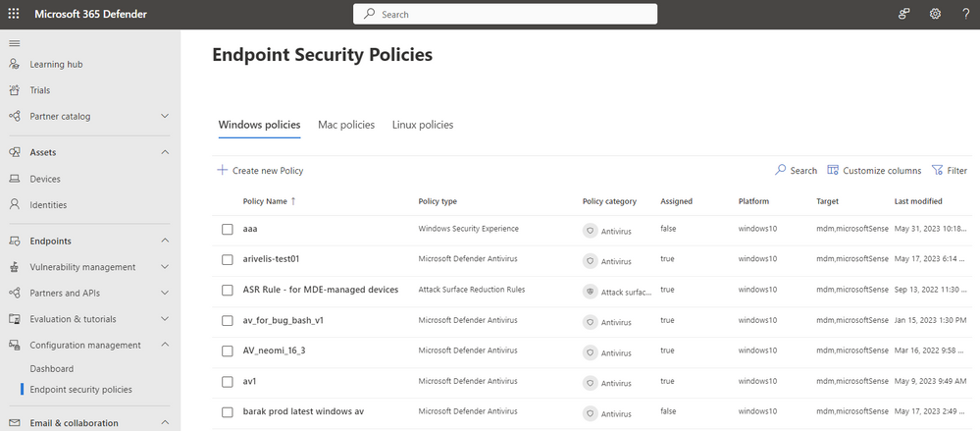Open ASR Rule - for MDE-managed devices
This screenshot has width=980, height=431.
321,290
